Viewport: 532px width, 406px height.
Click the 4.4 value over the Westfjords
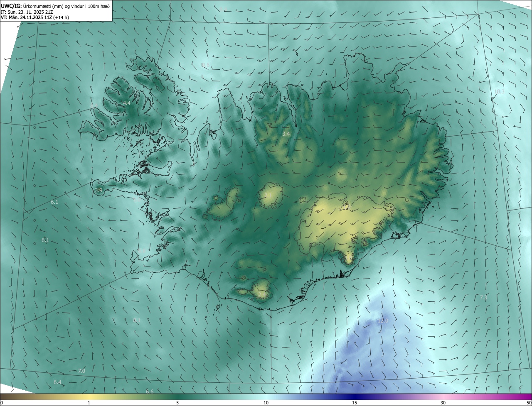[127, 103]
